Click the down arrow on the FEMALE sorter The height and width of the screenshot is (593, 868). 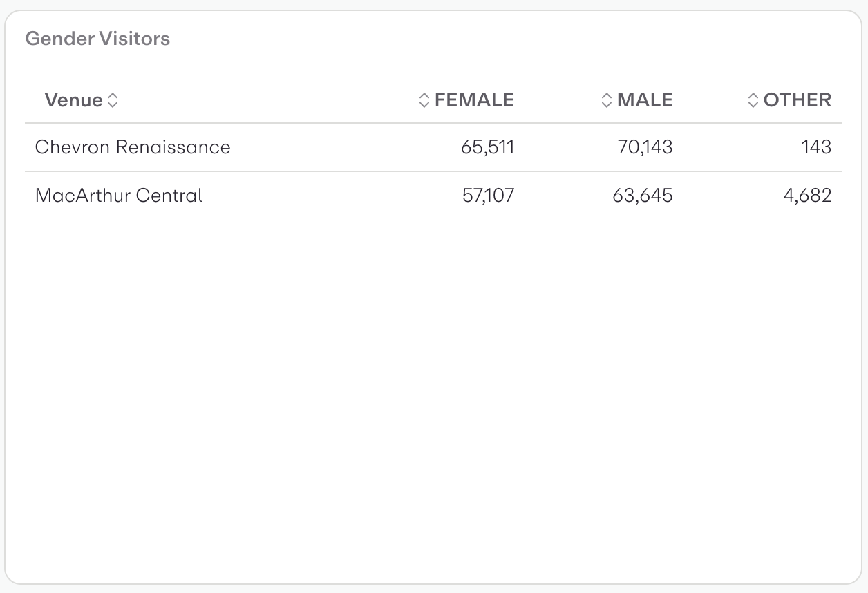pos(424,104)
